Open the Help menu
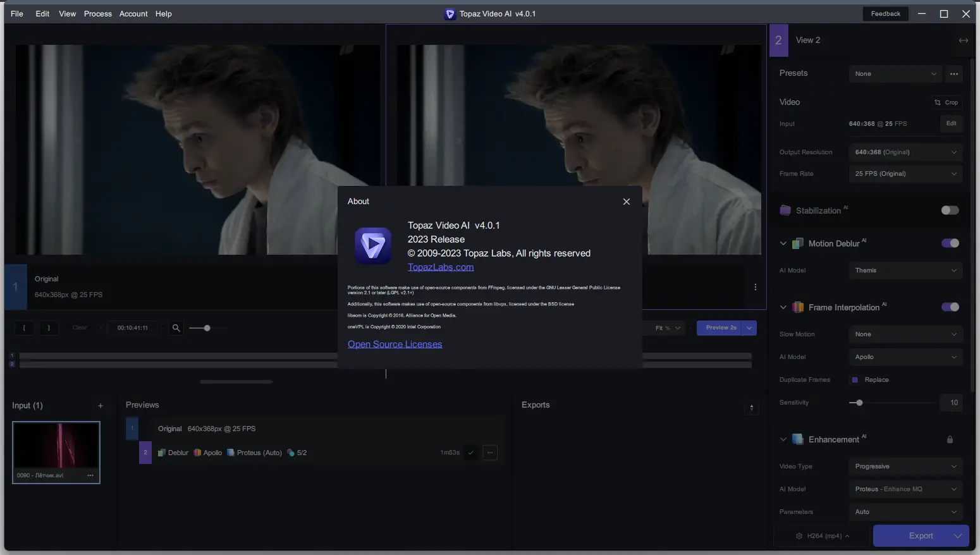 [x=164, y=14]
